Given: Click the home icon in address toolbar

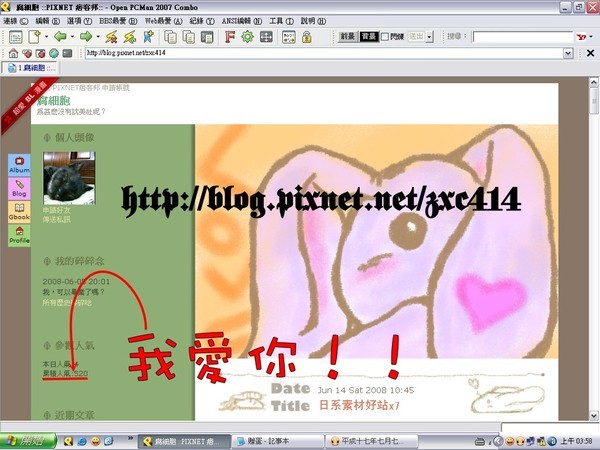Looking at the screenshot, I should [13, 53].
